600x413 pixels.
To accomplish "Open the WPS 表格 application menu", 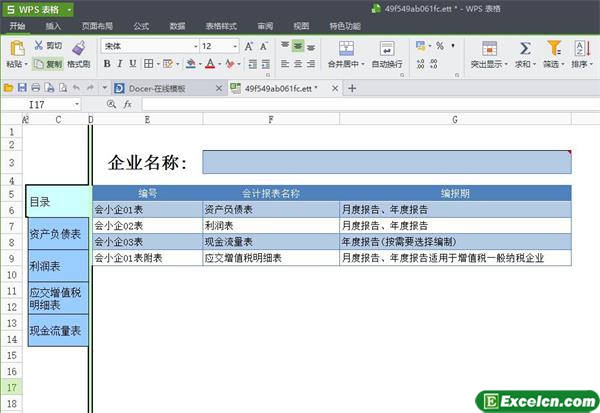I will click(38, 10).
